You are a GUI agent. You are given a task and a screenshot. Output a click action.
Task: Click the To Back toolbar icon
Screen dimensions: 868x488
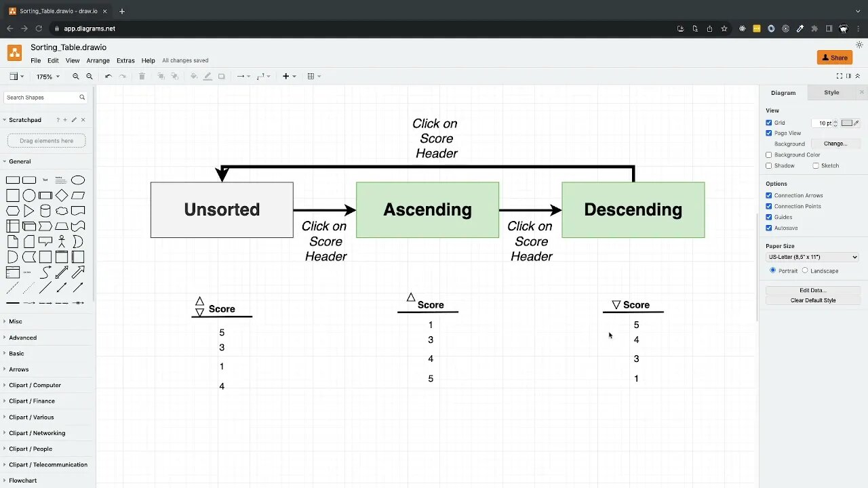tap(174, 77)
